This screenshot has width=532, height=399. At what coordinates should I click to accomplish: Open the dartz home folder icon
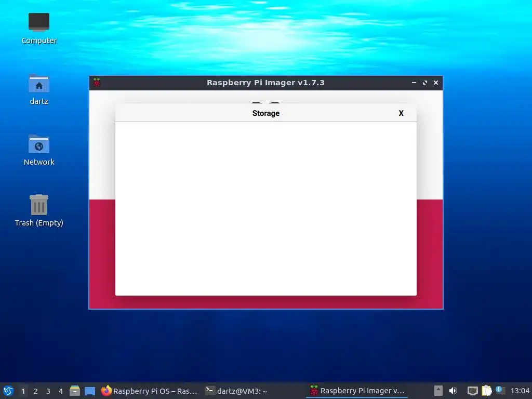pos(38,89)
